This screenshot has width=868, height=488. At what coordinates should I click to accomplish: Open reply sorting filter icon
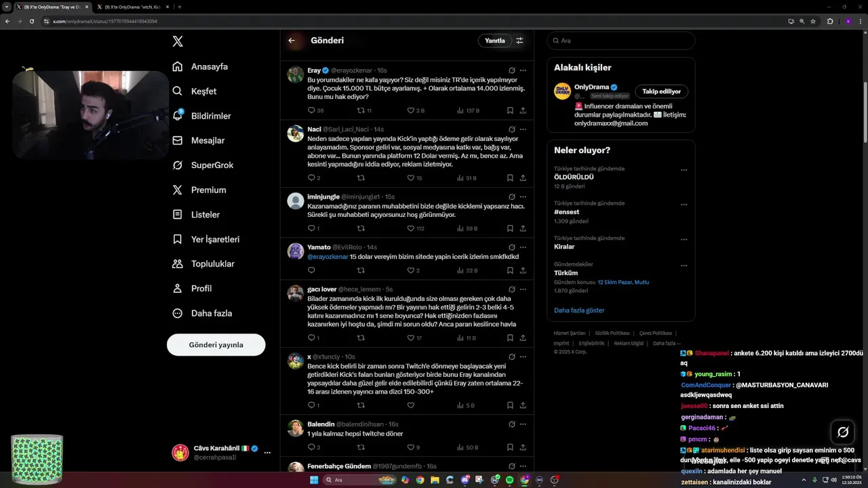(x=519, y=41)
